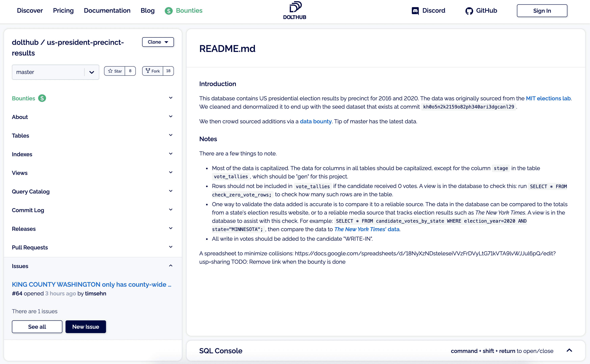Open the data bounty link
The width and height of the screenshot is (590, 364).
[316, 121]
